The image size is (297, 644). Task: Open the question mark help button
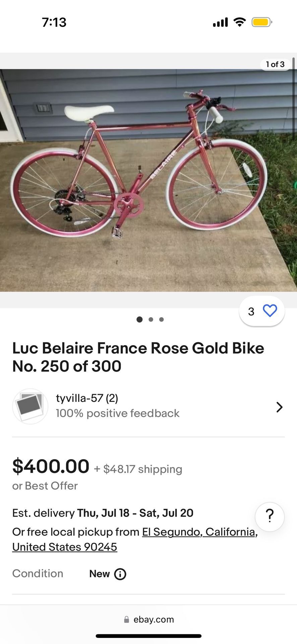[x=270, y=517]
